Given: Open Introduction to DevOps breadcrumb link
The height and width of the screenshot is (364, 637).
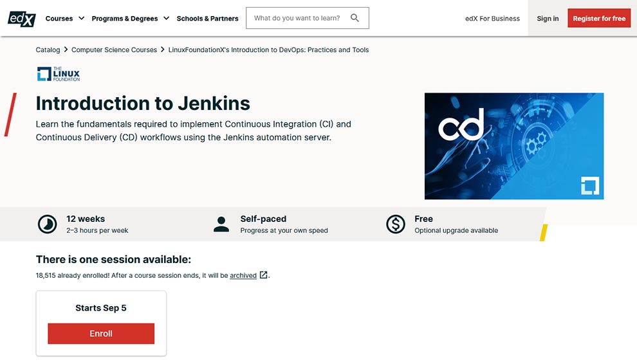Looking at the screenshot, I should [x=268, y=50].
